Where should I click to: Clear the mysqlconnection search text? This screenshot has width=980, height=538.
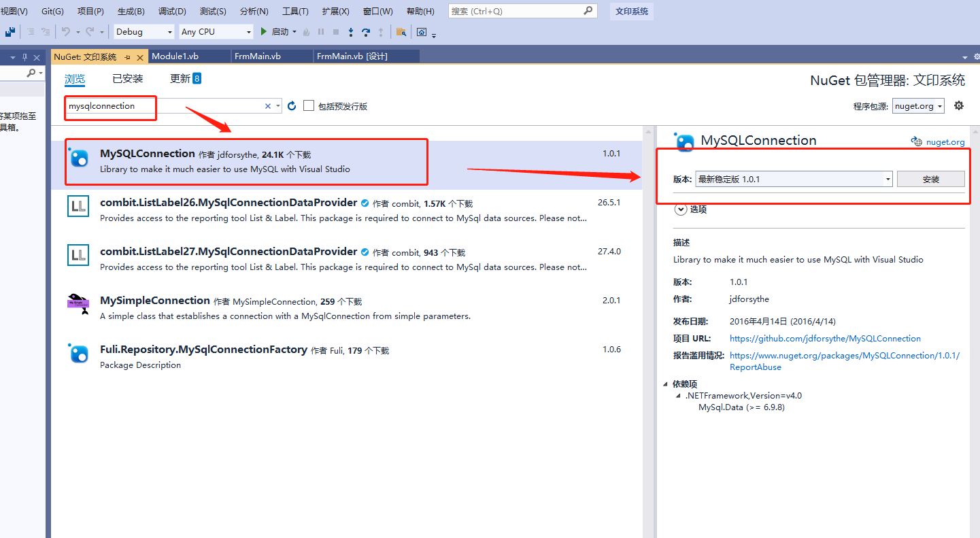[268, 106]
